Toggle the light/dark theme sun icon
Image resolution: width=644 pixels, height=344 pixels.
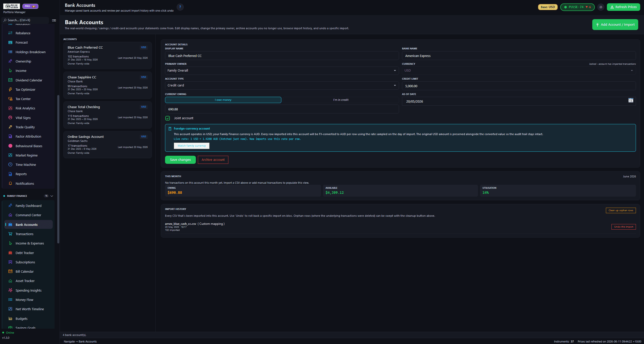601,7
